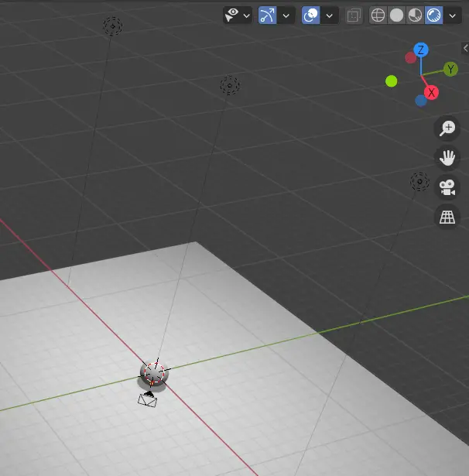Open the selectability and visibility icon

232,15
